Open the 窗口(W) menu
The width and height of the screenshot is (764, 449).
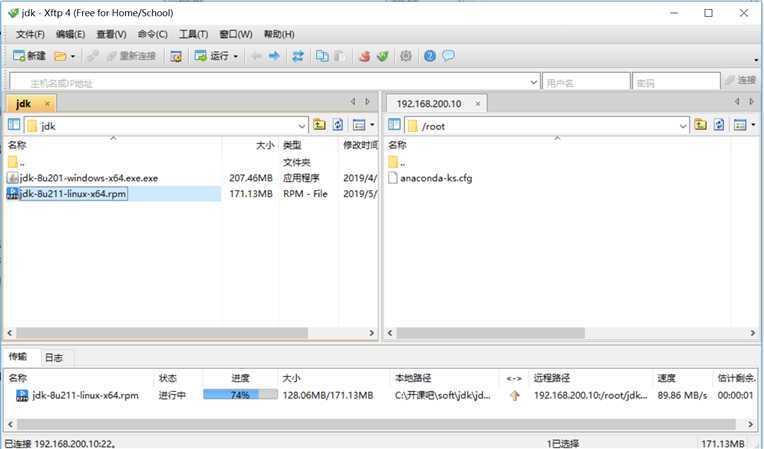[236, 34]
